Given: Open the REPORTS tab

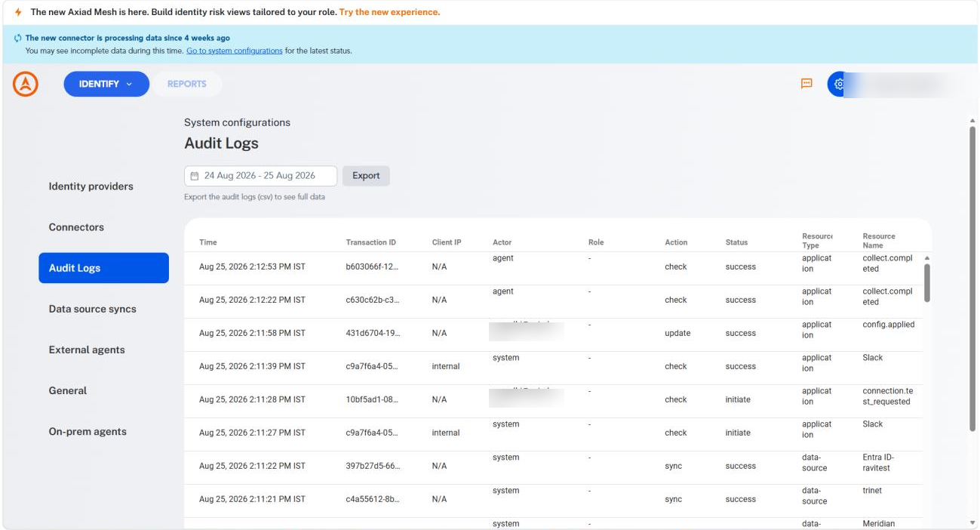Looking at the screenshot, I should pos(187,84).
